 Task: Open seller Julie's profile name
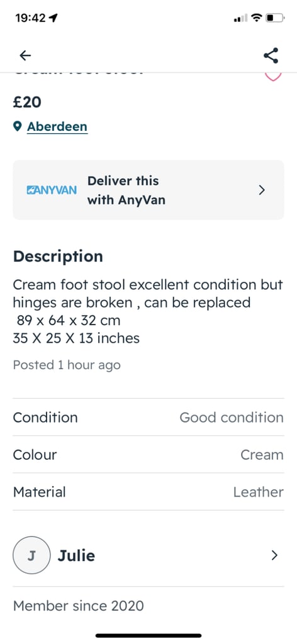coord(76,556)
